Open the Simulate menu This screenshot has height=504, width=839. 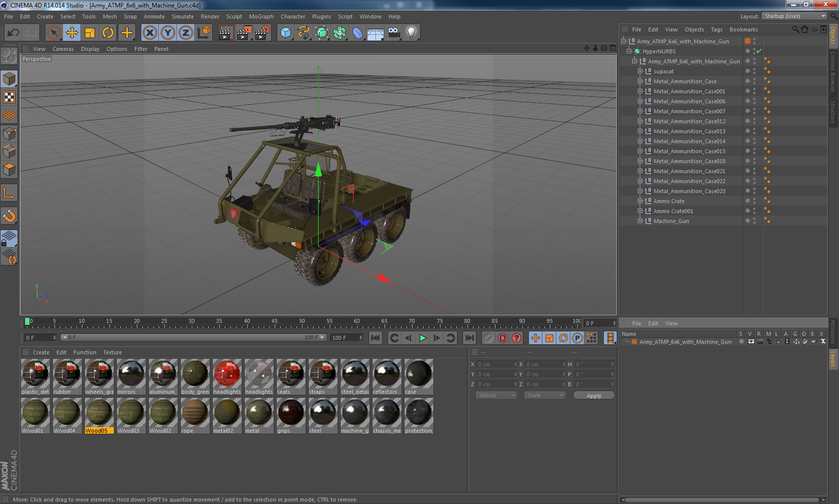click(183, 16)
